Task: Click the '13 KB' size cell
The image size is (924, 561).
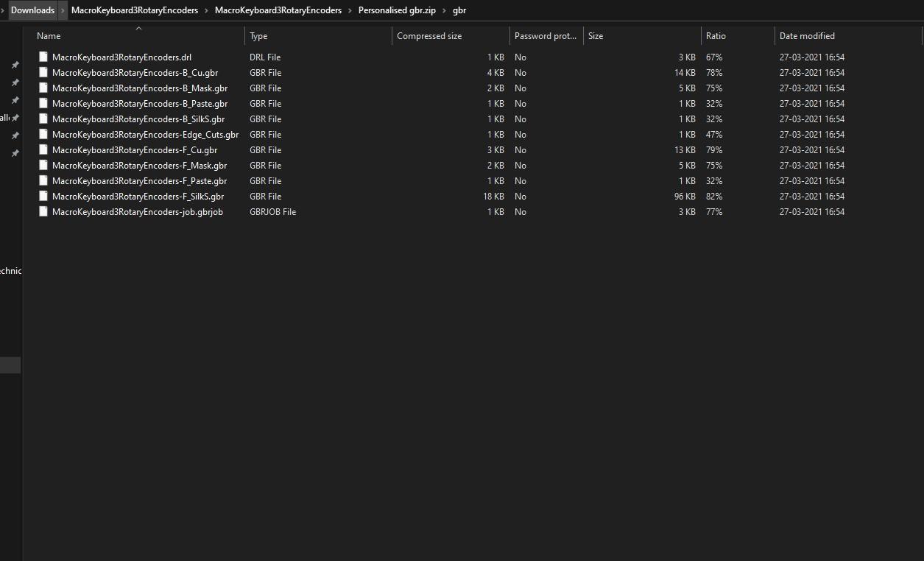Action: 685,149
